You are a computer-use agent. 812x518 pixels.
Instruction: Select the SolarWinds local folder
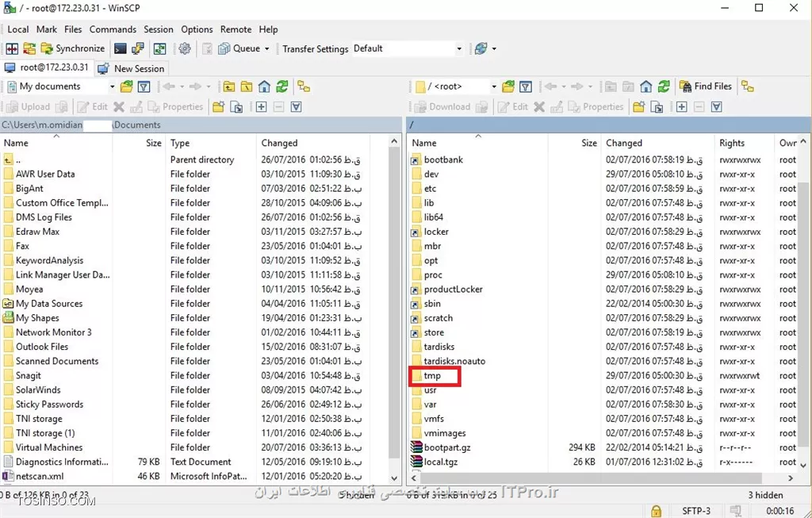[x=38, y=390]
